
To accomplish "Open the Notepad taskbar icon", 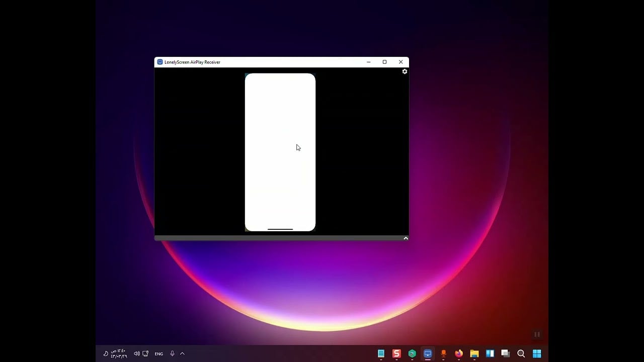I will pos(381,353).
